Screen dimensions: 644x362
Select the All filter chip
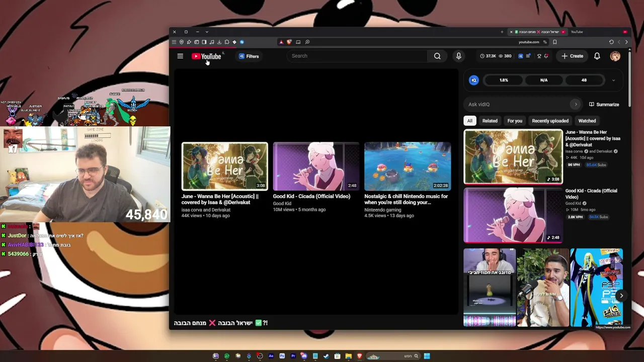pyautogui.click(x=469, y=121)
